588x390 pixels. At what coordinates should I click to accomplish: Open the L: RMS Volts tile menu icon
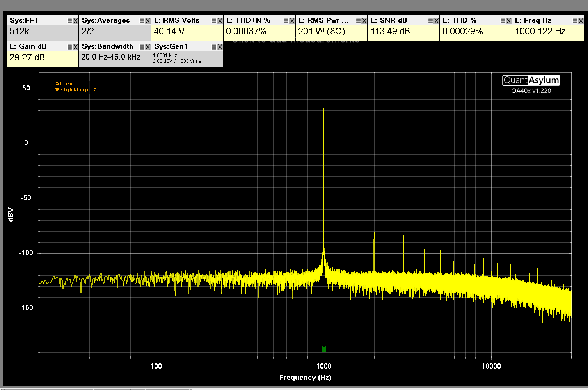click(x=214, y=21)
